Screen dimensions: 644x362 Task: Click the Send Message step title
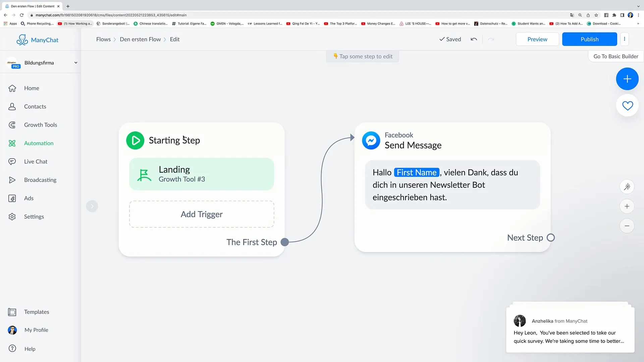tap(413, 145)
